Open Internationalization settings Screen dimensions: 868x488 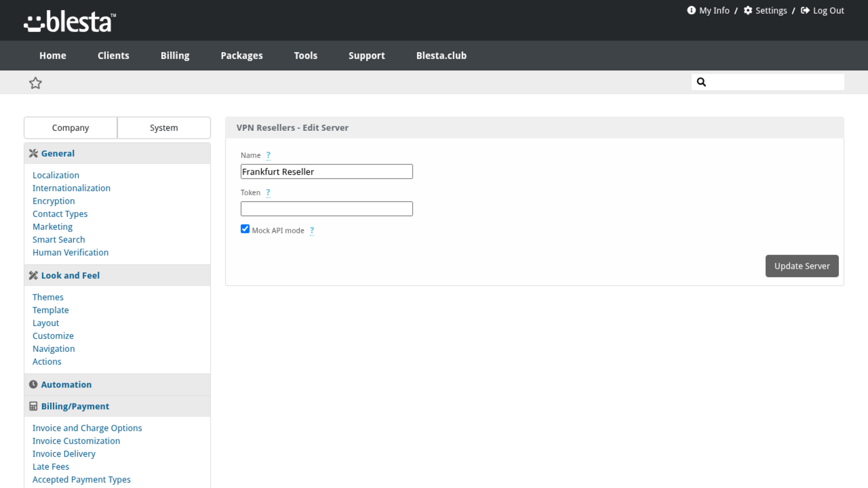[x=71, y=188]
